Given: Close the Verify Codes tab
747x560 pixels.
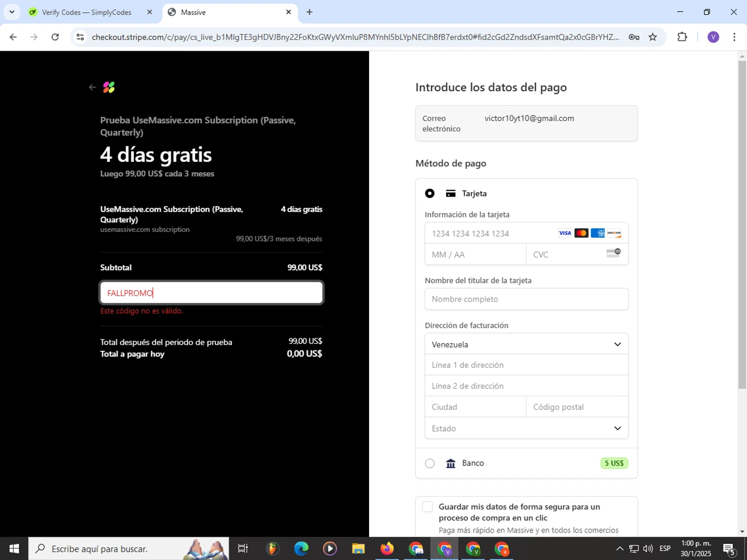Looking at the screenshot, I should point(149,12).
